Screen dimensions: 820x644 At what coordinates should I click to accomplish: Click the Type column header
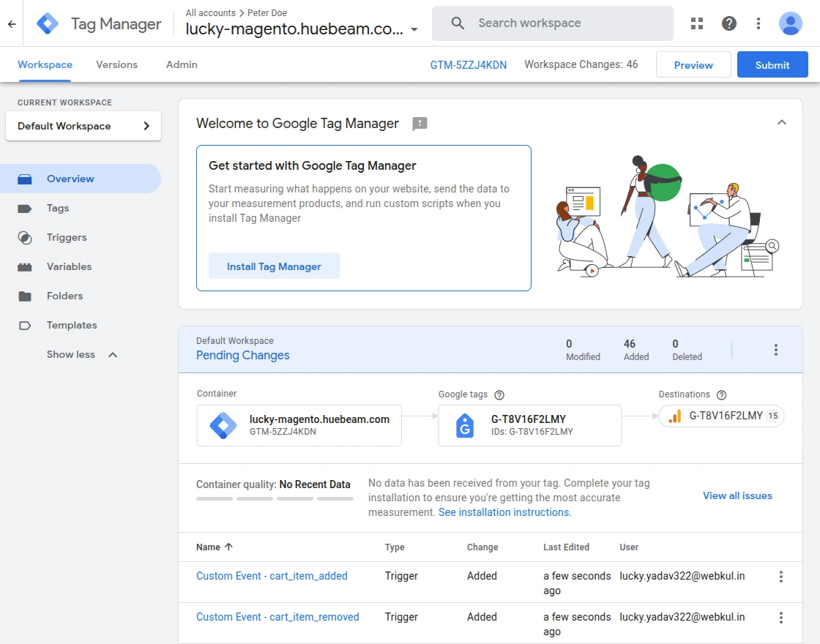[395, 547]
